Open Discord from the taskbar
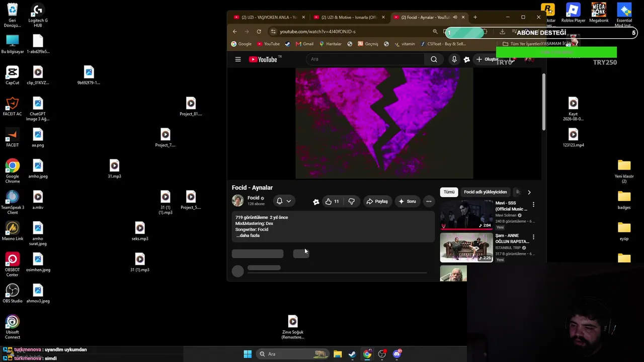Screen dimensions: 644x362 397,354
